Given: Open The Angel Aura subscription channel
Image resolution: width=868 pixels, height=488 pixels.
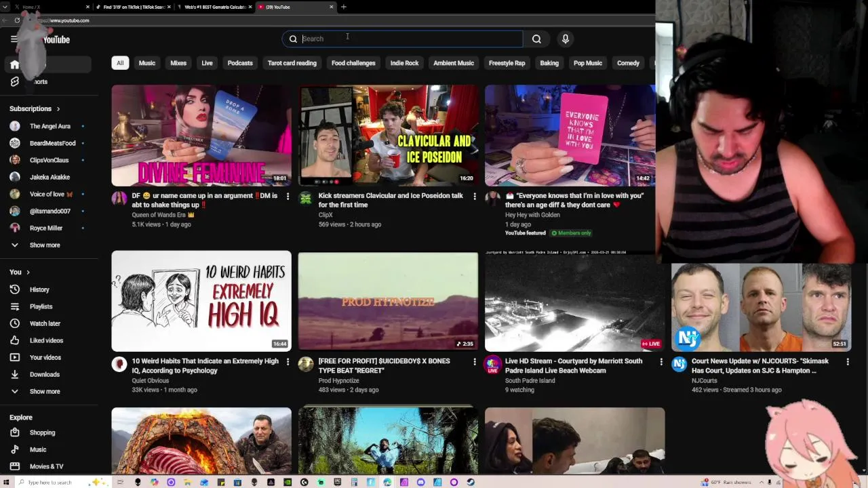Looking at the screenshot, I should pos(50,126).
